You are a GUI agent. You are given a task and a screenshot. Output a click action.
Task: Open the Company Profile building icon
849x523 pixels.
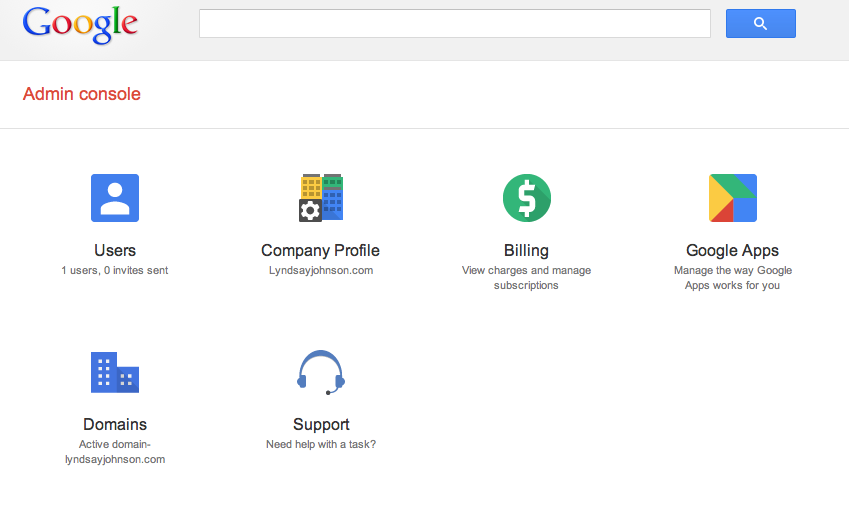tap(320, 197)
